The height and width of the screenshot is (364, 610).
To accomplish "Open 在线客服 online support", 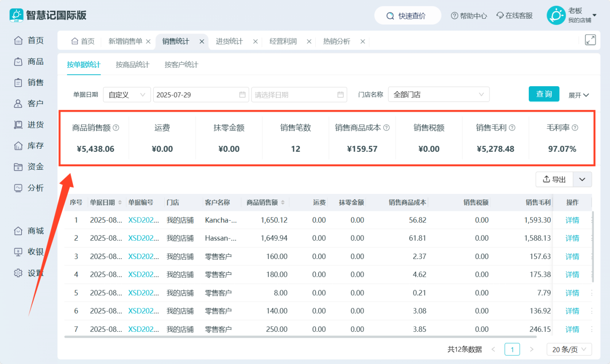I will click(514, 16).
